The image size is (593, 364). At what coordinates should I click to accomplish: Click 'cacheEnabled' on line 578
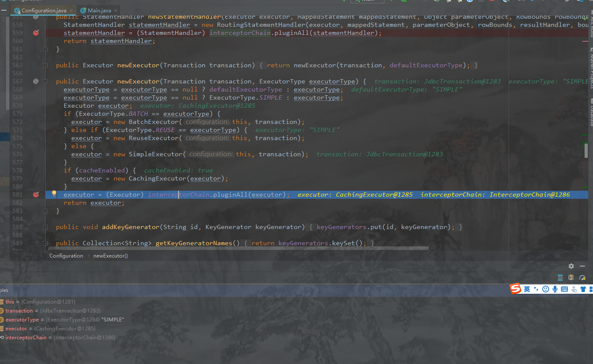point(102,170)
